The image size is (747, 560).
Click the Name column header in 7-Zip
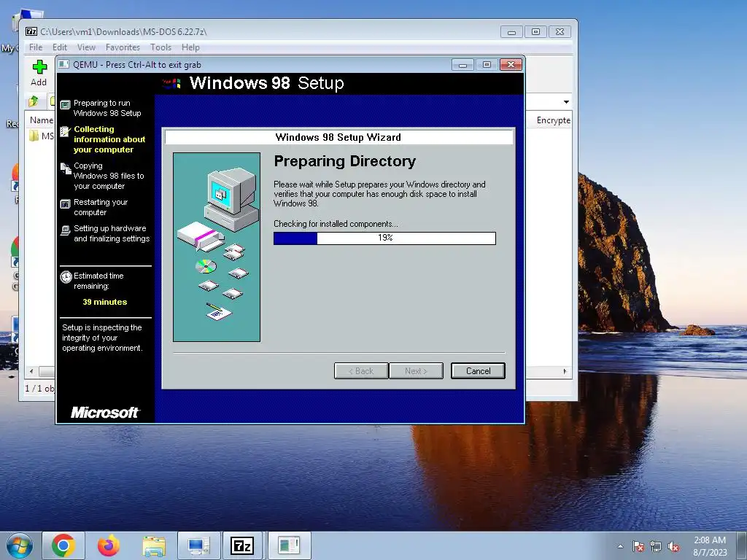(x=41, y=120)
